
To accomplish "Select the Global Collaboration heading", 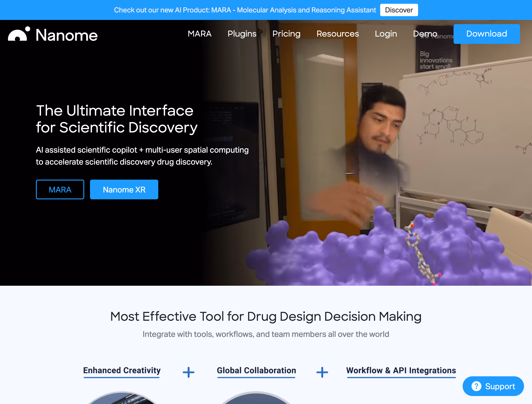I will click(x=256, y=370).
